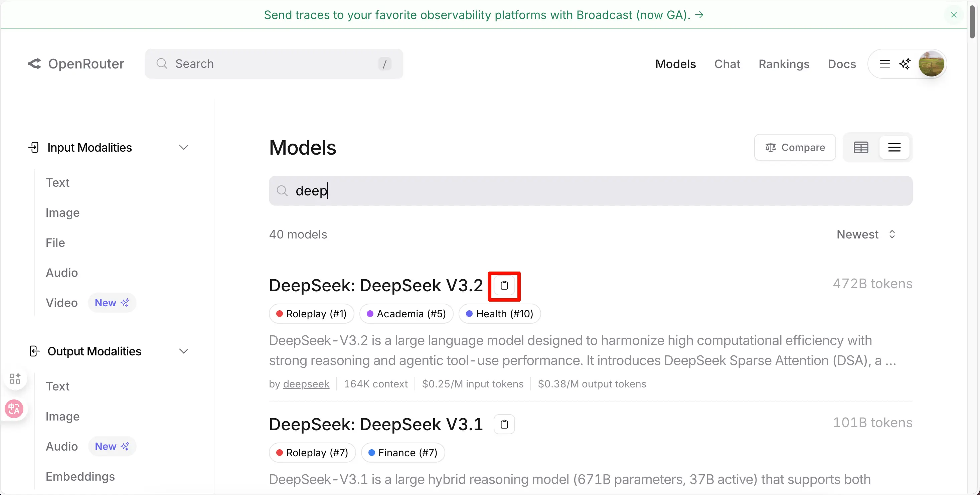Copy DeepSeek V3.1 model ID clipboard icon
Viewport: 980px width, 495px height.
point(504,424)
